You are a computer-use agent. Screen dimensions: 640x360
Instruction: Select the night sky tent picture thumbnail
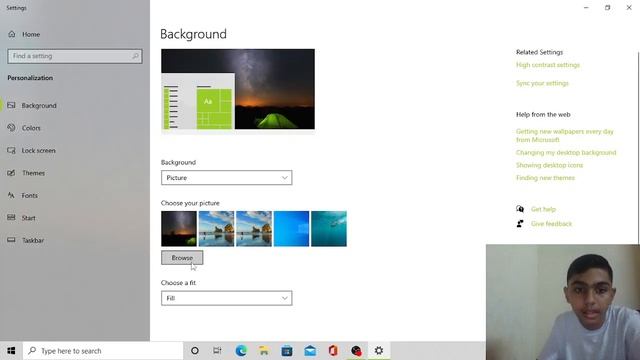point(179,229)
